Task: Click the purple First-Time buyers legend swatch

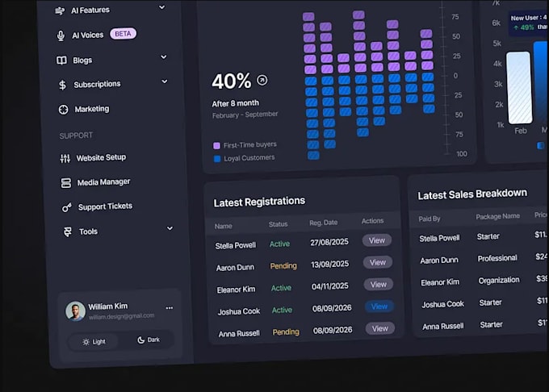Action: click(216, 145)
